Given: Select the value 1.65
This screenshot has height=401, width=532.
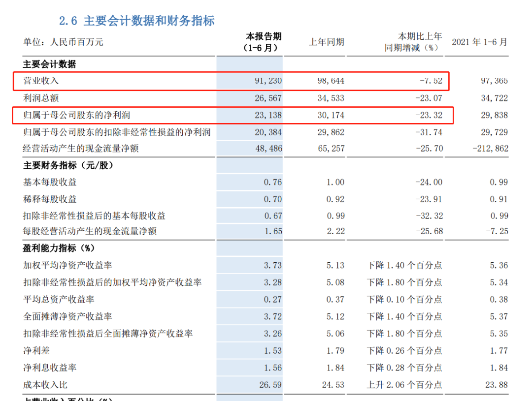Looking at the screenshot, I should [273, 231].
